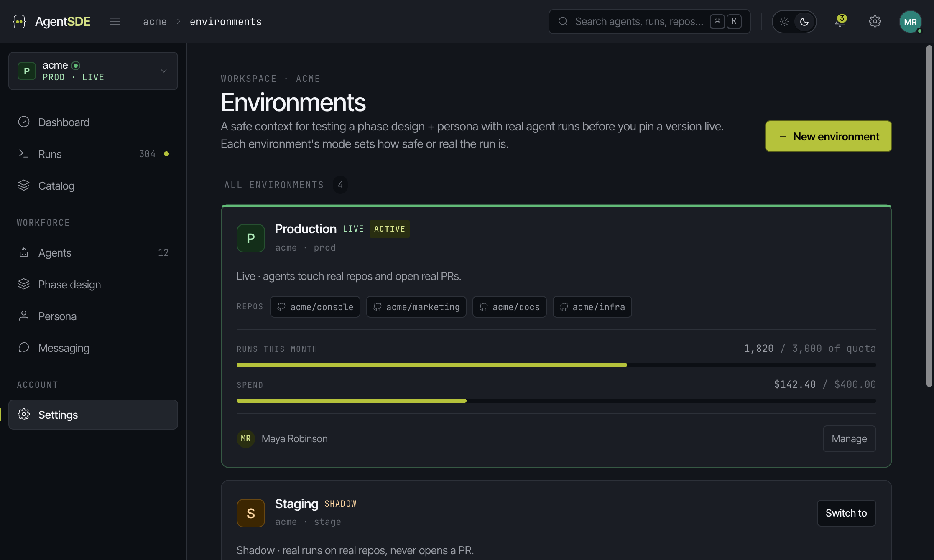Screen dimensions: 934x560
Task: Open the acme/docs repo chip
Action: (x=509, y=307)
